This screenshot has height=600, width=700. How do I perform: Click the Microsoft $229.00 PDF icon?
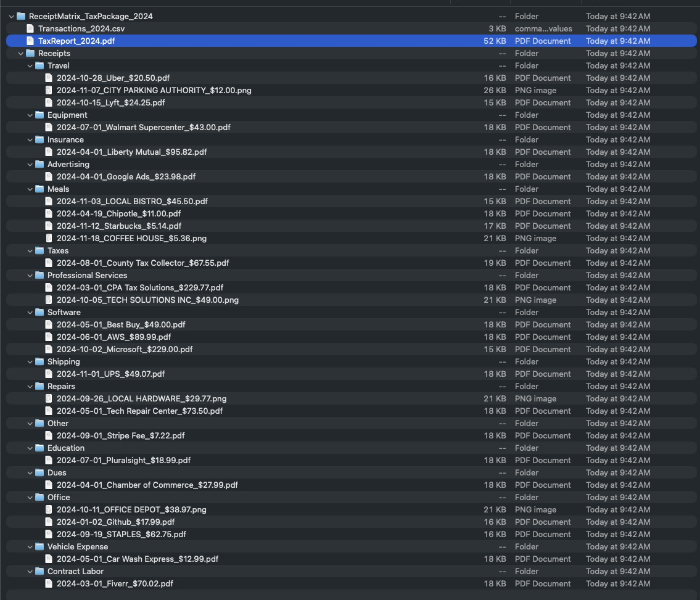(49, 349)
